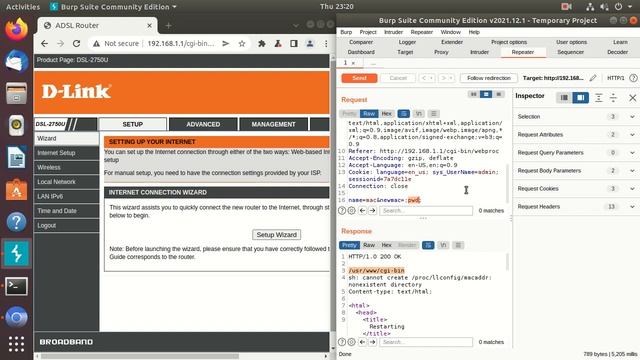Go back in the Chrome browser

(44, 43)
